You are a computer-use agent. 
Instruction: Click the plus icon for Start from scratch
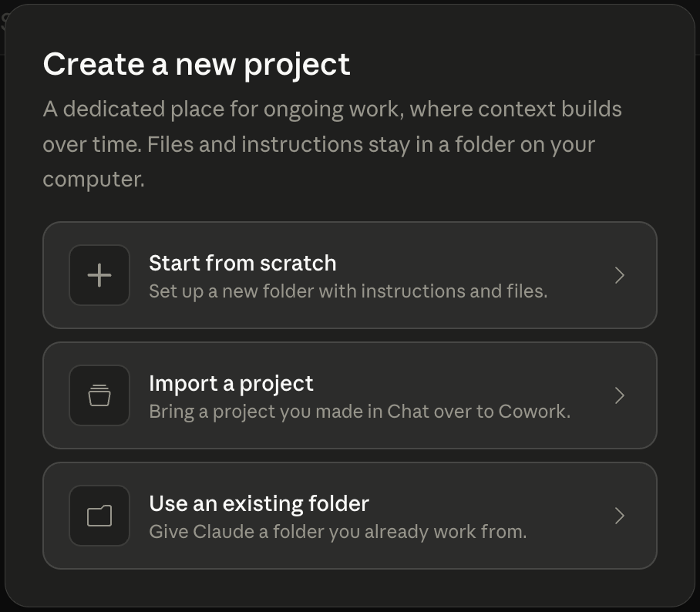click(99, 275)
